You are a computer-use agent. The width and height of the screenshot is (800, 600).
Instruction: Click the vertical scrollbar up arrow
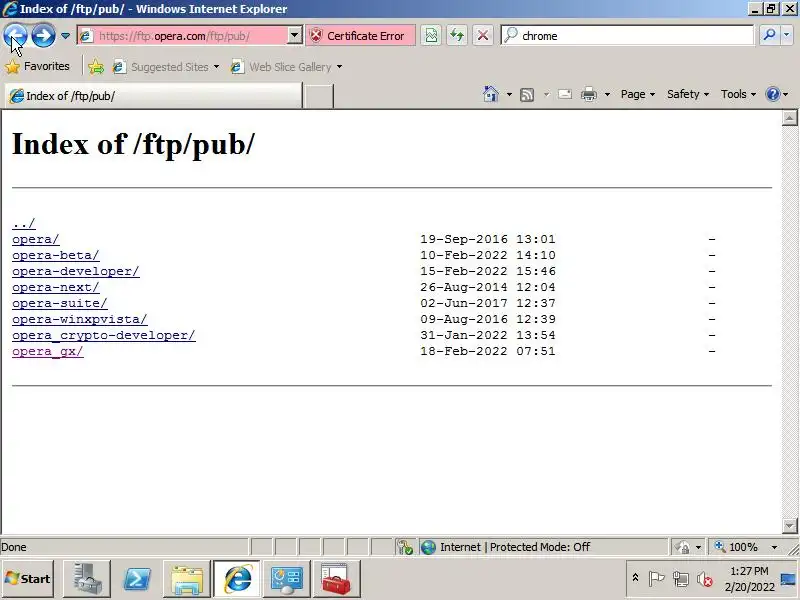click(x=789, y=118)
